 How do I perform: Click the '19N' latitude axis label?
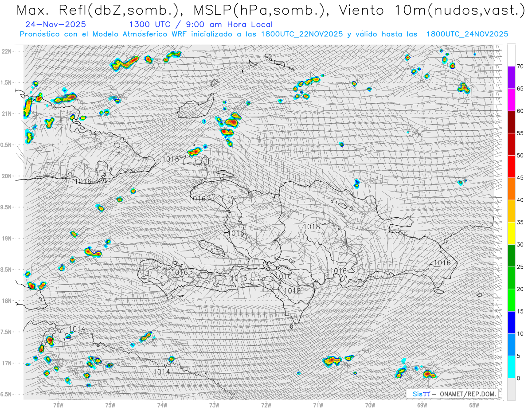pos(7,239)
